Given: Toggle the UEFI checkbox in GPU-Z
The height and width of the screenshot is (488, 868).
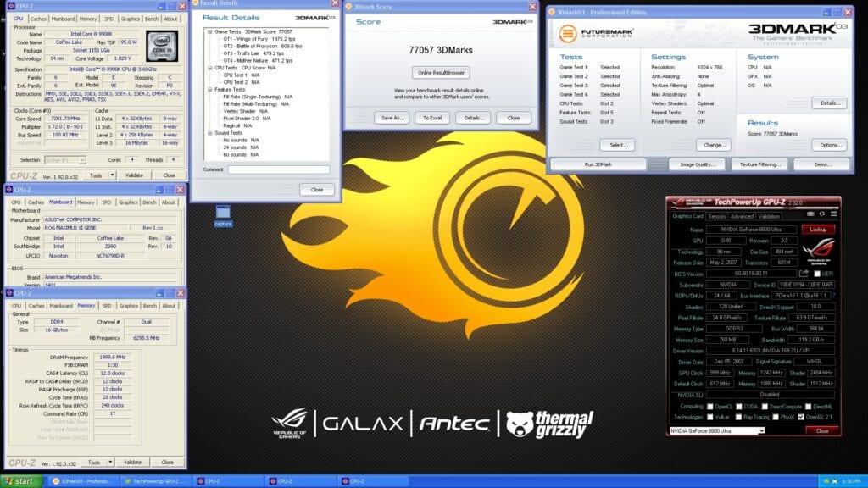Looking at the screenshot, I should 817,274.
